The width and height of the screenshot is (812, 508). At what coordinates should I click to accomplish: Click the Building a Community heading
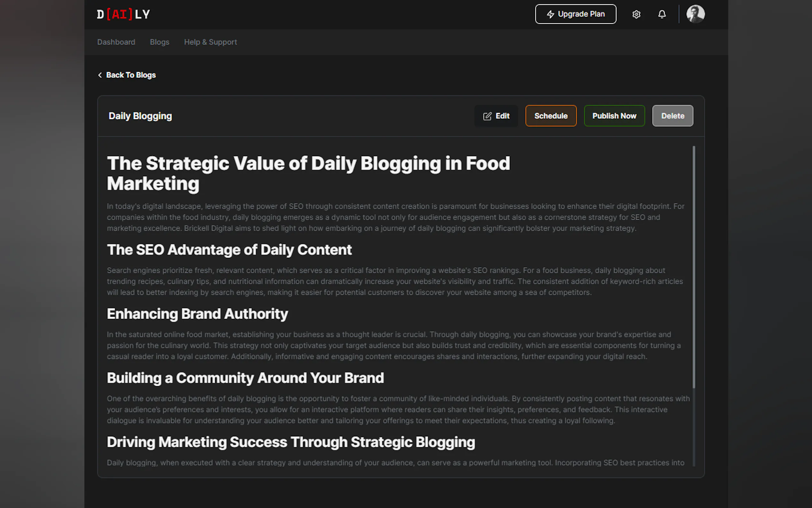click(x=246, y=378)
